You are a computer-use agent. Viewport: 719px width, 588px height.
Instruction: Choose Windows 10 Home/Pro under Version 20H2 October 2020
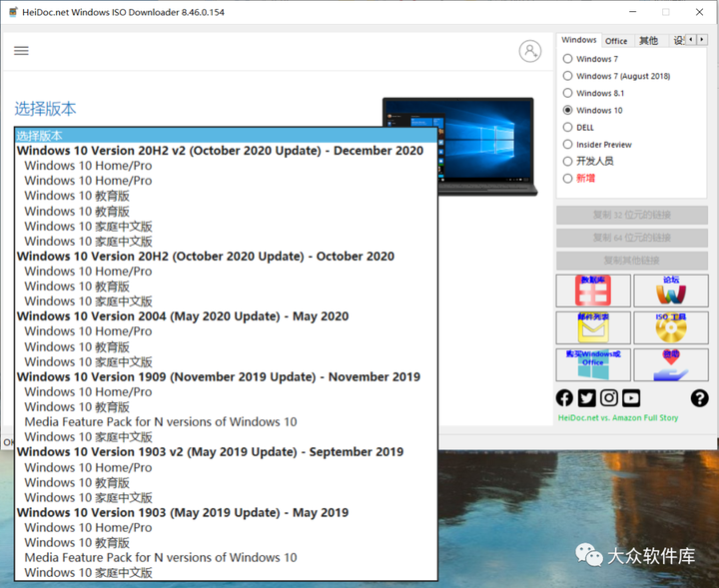tap(226, 271)
